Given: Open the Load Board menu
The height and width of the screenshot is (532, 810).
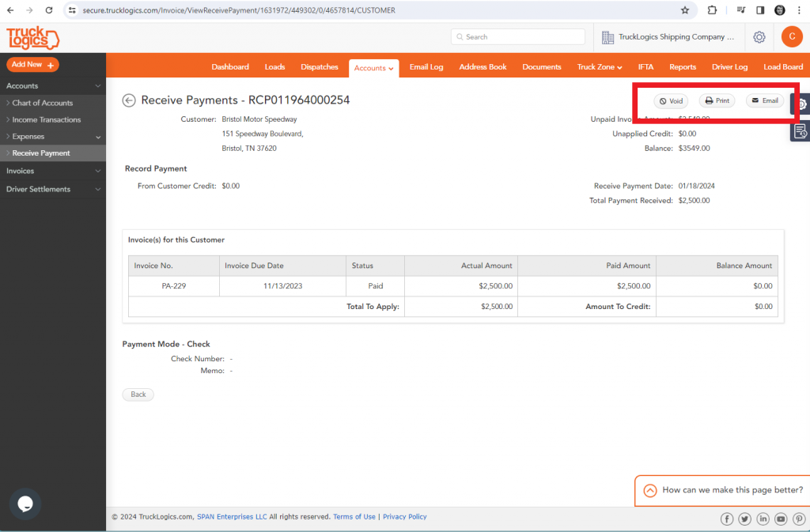Looking at the screenshot, I should pyautogui.click(x=783, y=67).
